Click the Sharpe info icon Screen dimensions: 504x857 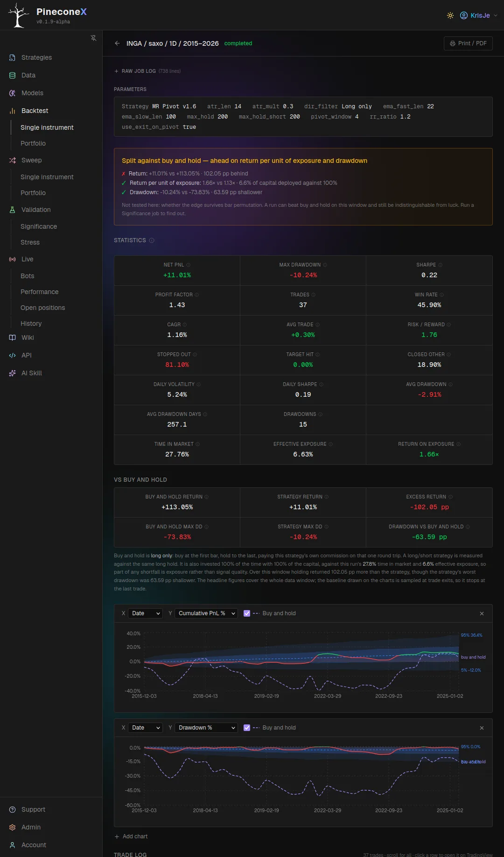tap(440, 265)
